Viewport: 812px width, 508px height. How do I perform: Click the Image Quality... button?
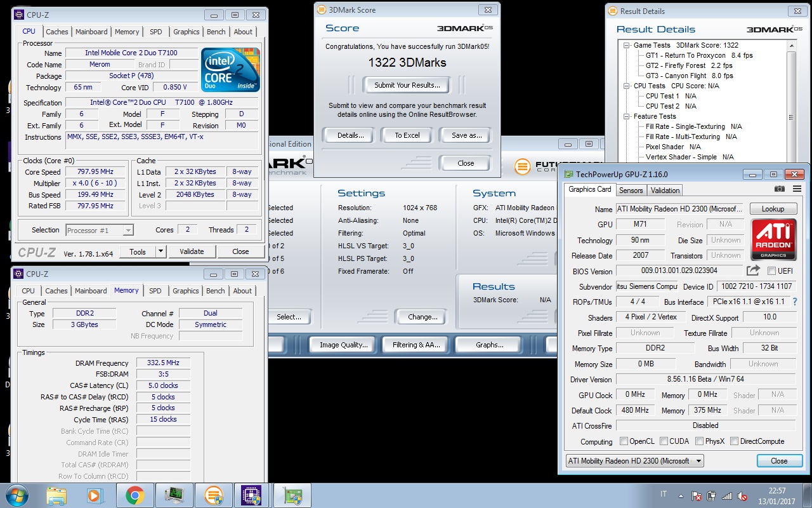point(344,345)
